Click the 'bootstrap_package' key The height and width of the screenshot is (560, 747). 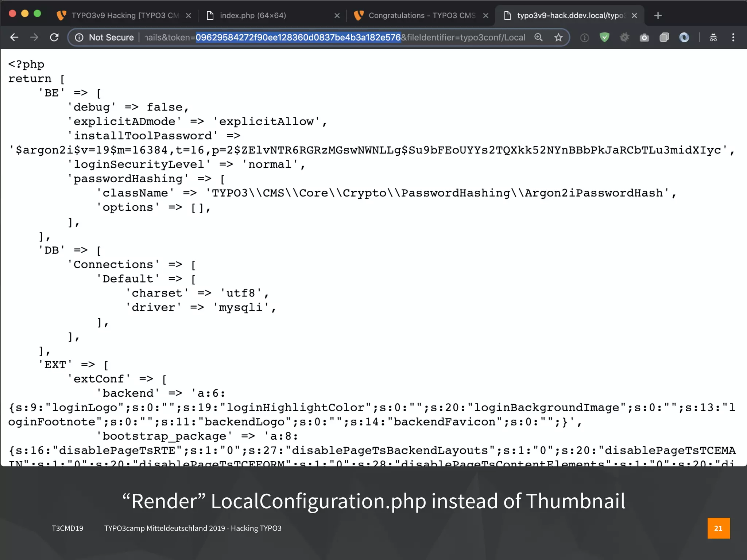click(x=165, y=436)
